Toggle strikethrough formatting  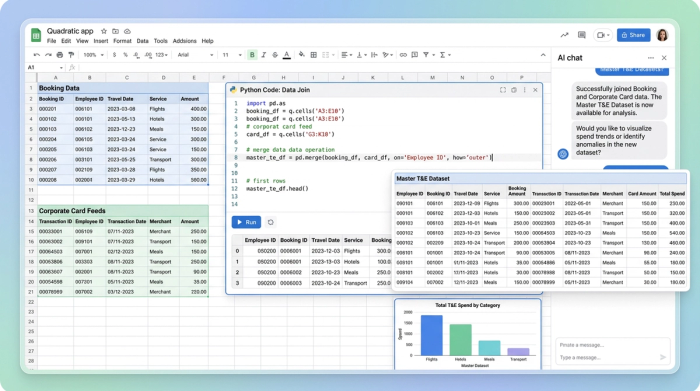(275, 55)
